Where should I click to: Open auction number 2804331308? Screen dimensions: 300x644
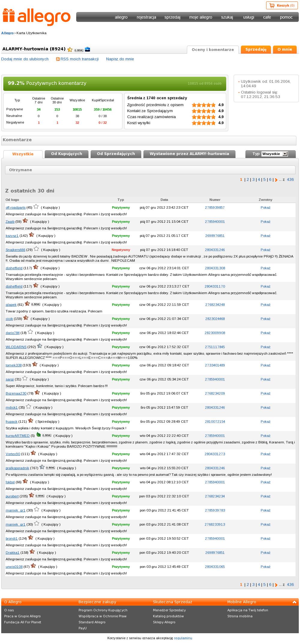215,268
